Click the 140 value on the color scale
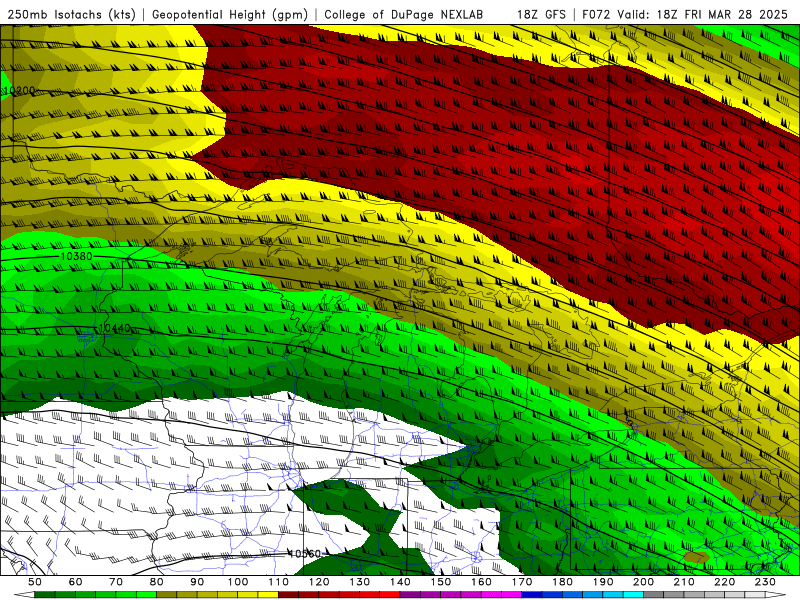800x600 pixels. tap(401, 582)
